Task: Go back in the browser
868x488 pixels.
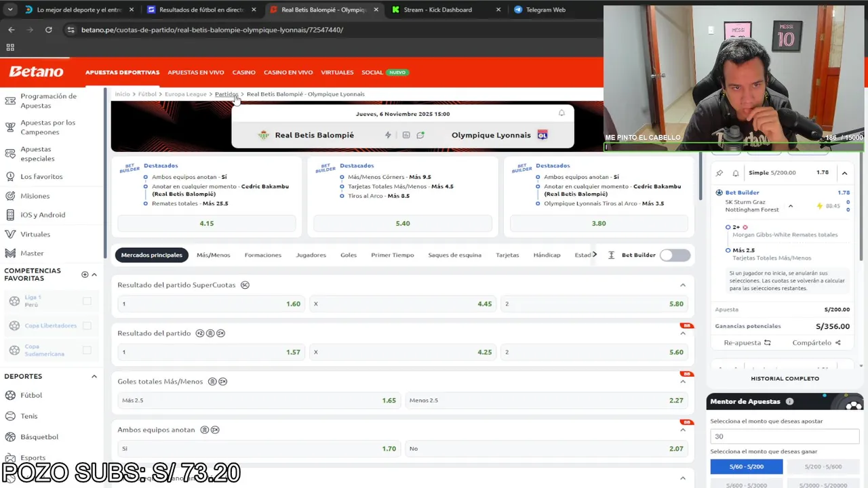Action: pyautogui.click(x=11, y=30)
